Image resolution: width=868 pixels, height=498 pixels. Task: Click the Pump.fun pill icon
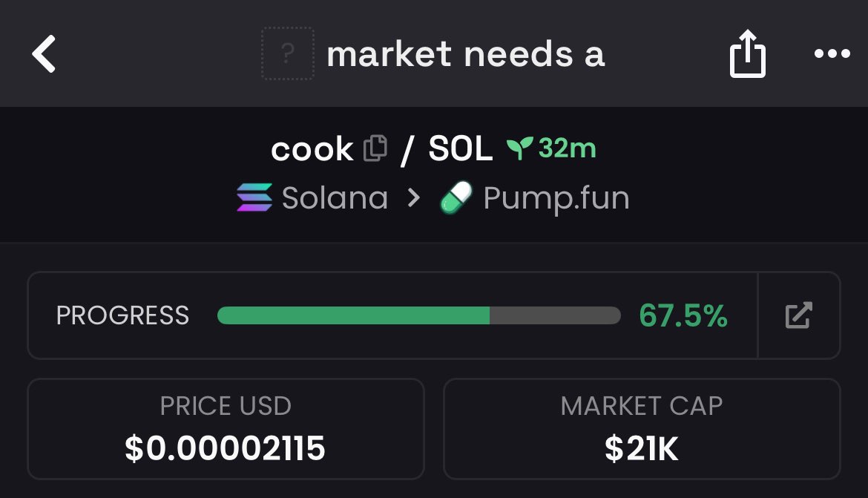[456, 198]
